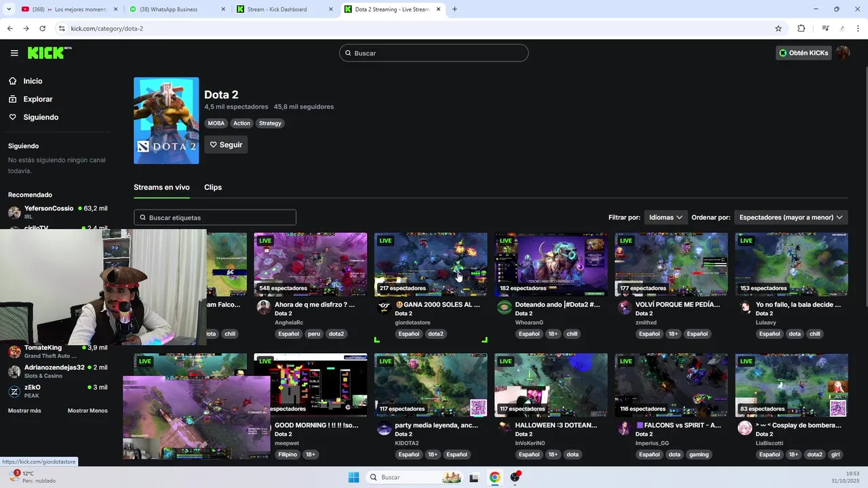The height and width of the screenshot is (488, 868).
Task: Open AnghelaRc stream thumbnail
Action: [x=311, y=264]
